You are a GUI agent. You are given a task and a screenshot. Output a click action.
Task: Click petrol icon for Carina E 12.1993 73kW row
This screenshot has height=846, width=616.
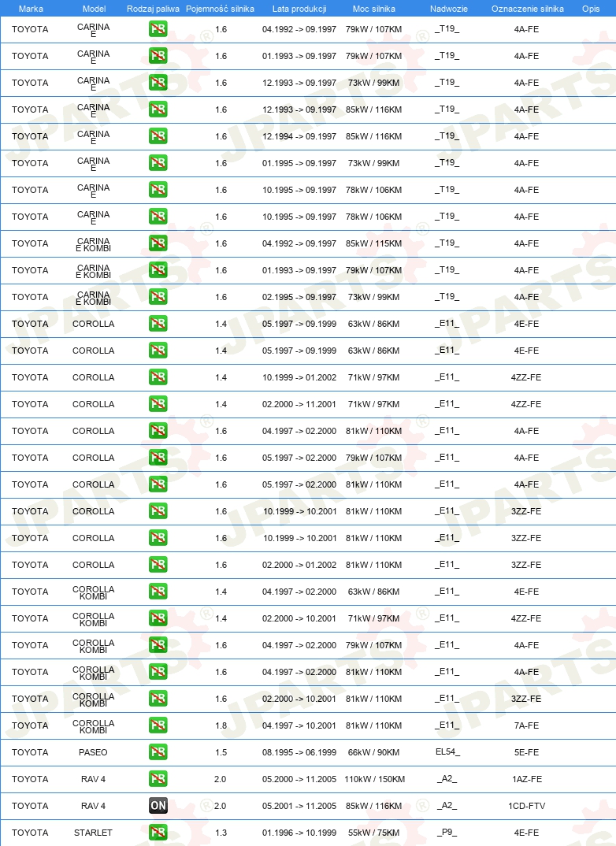point(158,83)
